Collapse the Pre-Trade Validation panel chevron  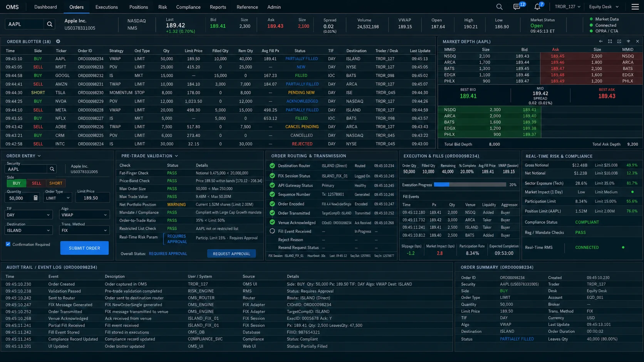(x=176, y=156)
